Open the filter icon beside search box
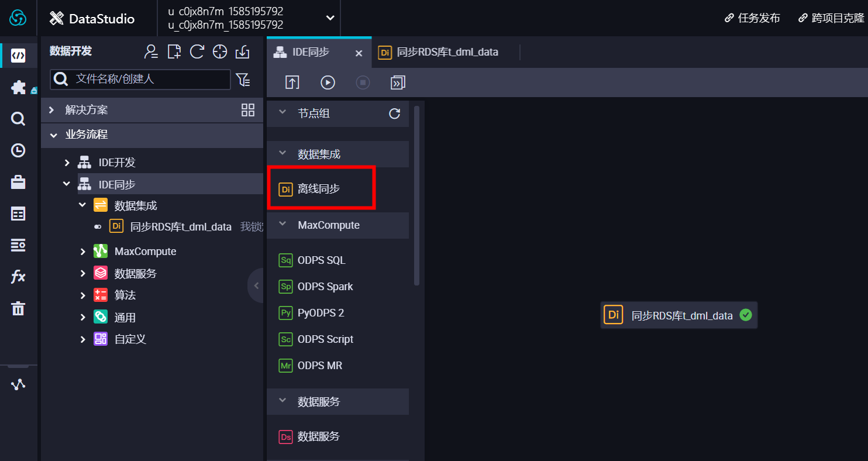The width and height of the screenshot is (868, 461). pos(243,80)
